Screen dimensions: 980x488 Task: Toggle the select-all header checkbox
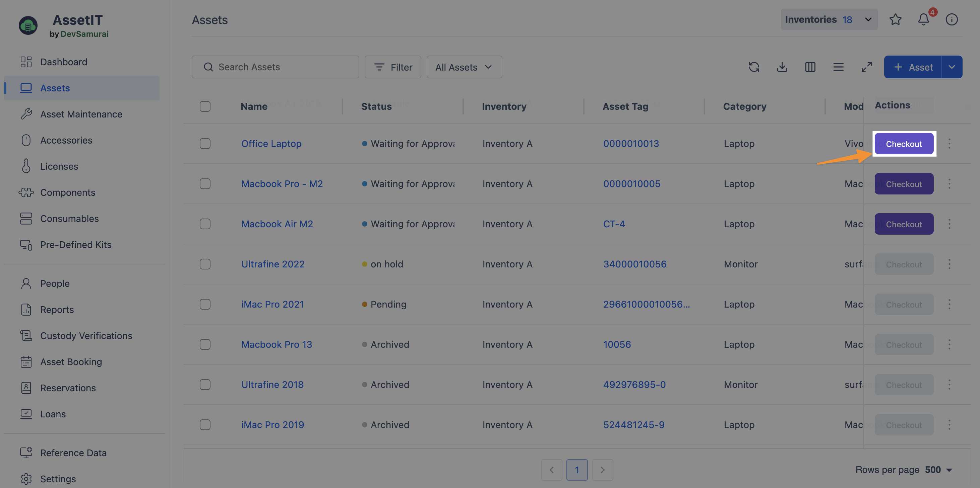click(205, 106)
